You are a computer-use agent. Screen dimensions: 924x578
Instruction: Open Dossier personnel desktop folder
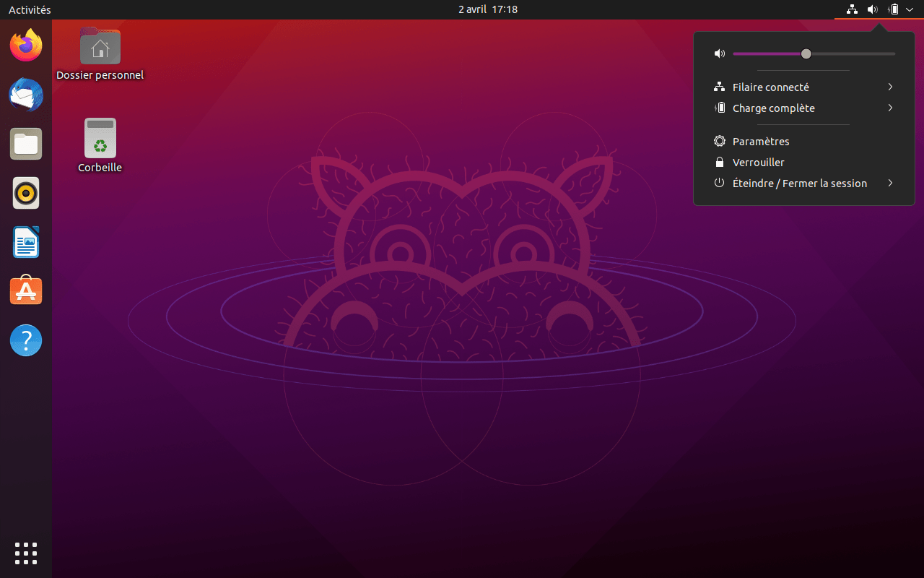point(100,48)
